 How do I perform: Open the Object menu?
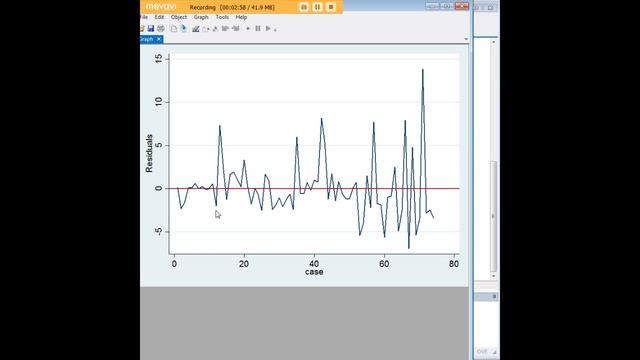(x=179, y=17)
